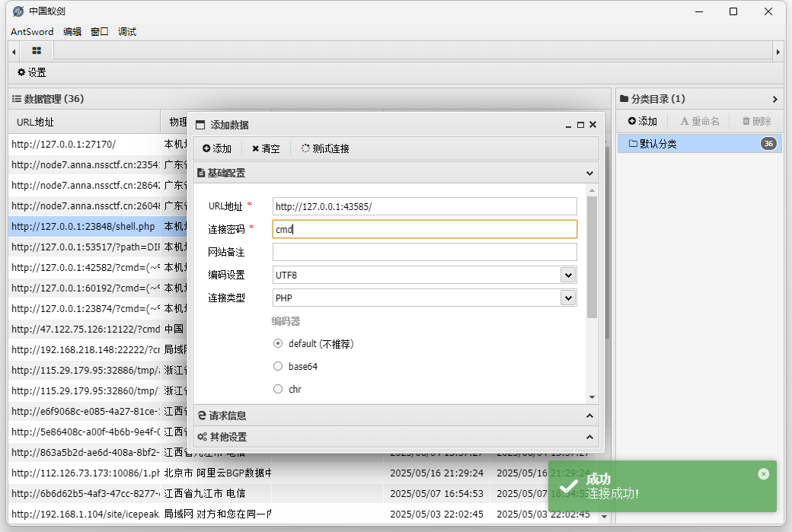The width and height of the screenshot is (792, 532).
Task: Select the base64 encoder option
Action: 278,366
